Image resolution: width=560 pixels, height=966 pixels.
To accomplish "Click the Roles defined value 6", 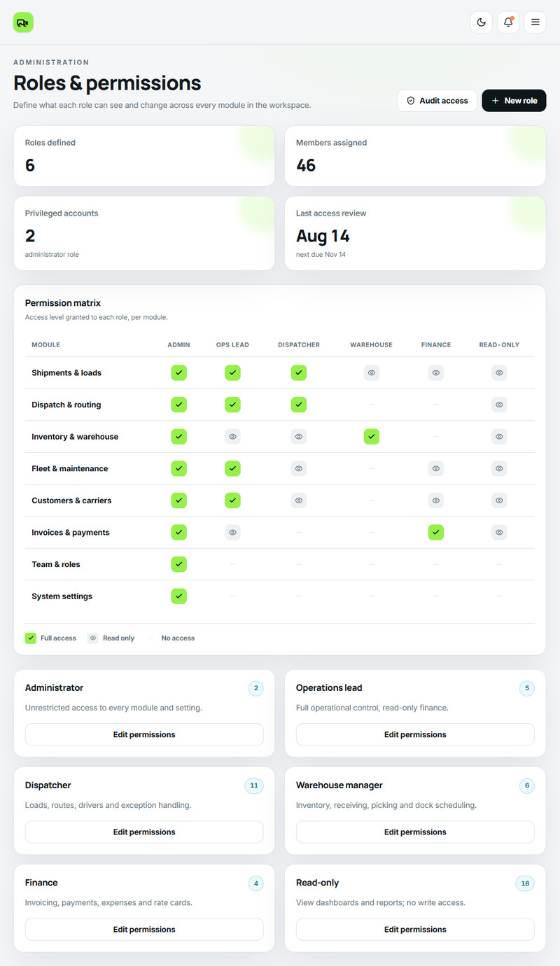I will (x=30, y=165).
